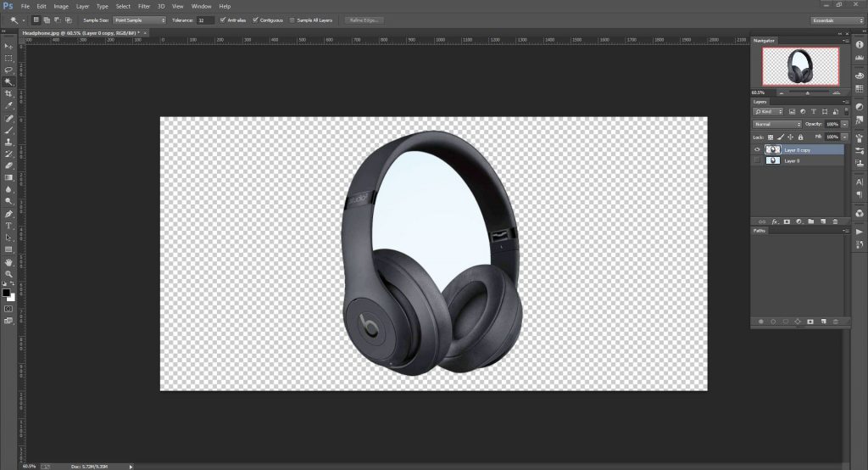Enable Sample All Layers checkbox
868x470 pixels.
[292, 20]
